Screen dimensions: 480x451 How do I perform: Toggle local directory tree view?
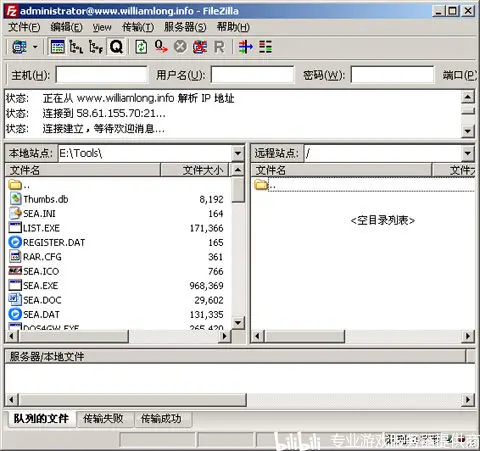pyautogui.click(x=76, y=47)
